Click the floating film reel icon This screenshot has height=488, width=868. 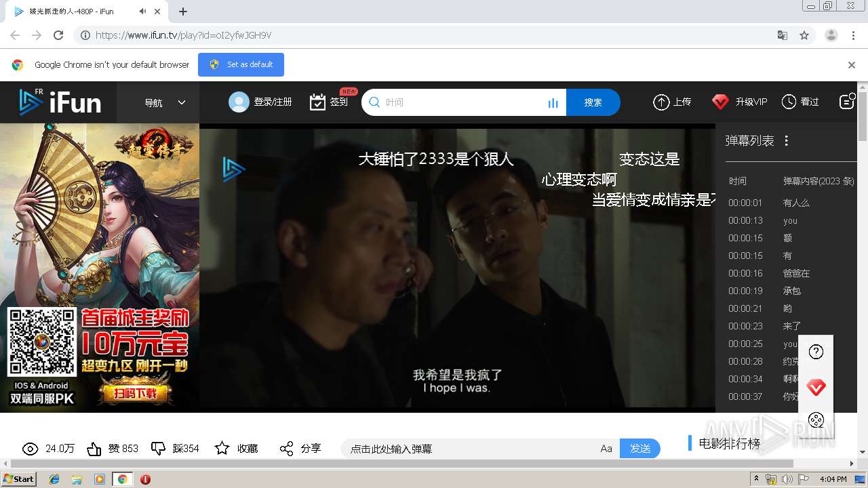point(816,420)
